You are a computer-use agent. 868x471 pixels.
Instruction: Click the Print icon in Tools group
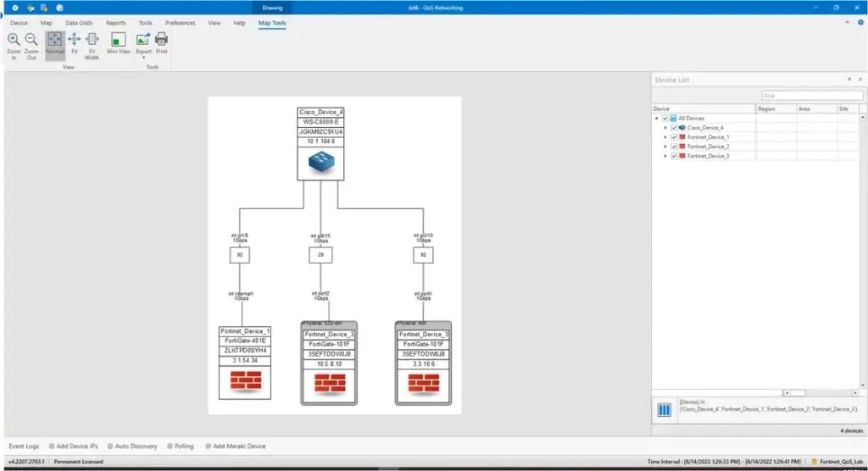click(161, 40)
